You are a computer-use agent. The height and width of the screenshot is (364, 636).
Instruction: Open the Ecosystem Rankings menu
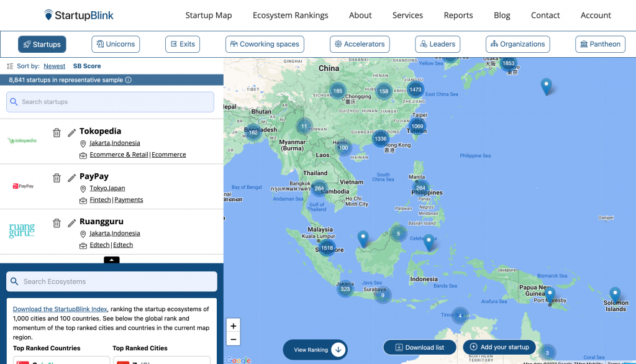[290, 15]
